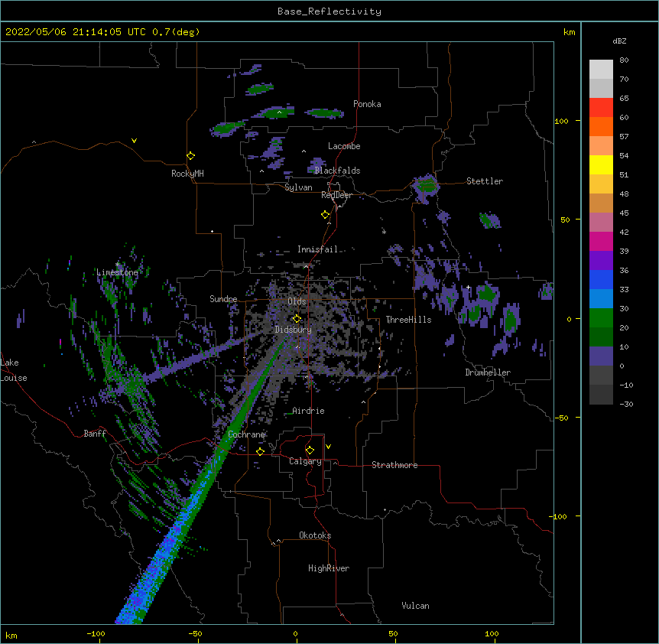This screenshot has height=644, width=659.
Task: Select the yellow diamond marker between Olds and Didsbury
Action: [x=297, y=319]
